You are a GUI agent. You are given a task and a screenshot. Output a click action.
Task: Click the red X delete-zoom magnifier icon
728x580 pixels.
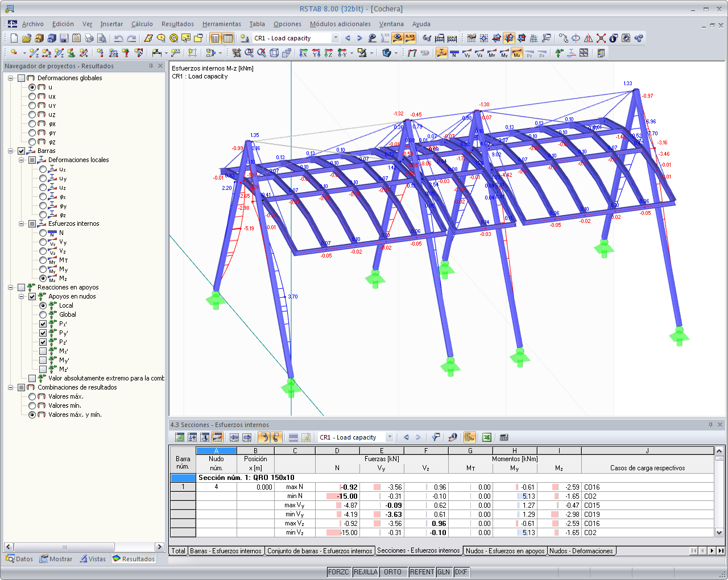tap(262, 53)
